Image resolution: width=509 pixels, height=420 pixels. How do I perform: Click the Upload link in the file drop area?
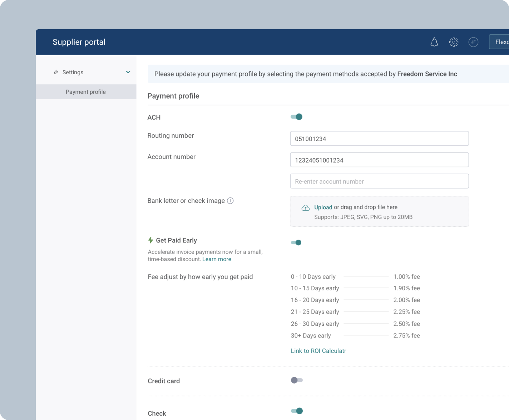click(x=323, y=207)
